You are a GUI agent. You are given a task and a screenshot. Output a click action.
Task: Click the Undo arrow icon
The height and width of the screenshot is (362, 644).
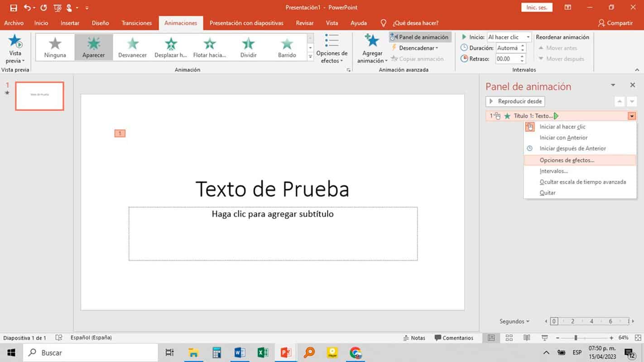coord(27,8)
